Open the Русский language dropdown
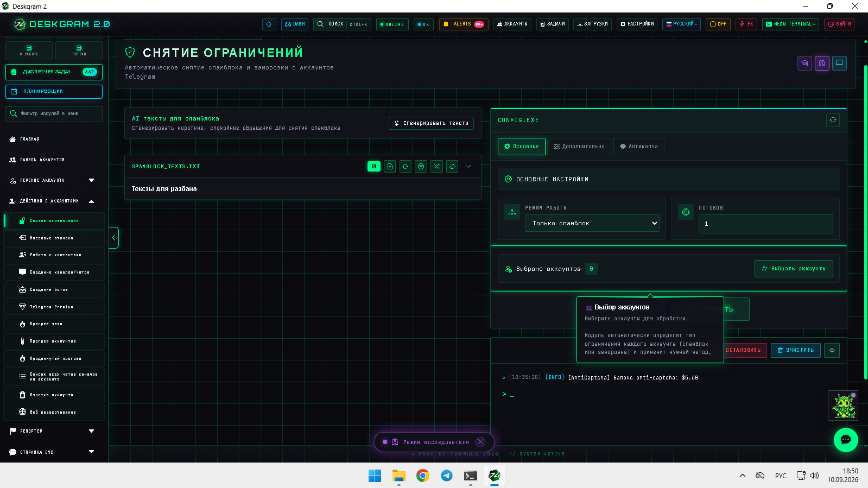The image size is (868, 488). (x=682, y=24)
